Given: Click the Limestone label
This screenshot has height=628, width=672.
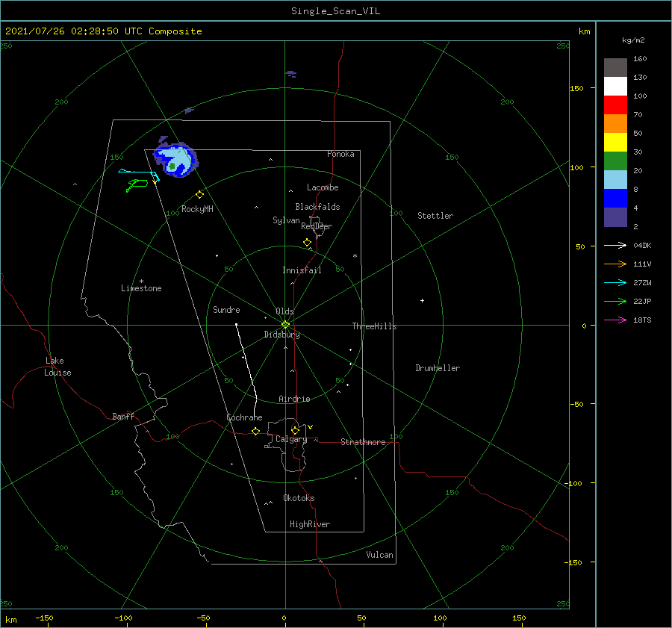Looking at the screenshot, I should (141, 288).
